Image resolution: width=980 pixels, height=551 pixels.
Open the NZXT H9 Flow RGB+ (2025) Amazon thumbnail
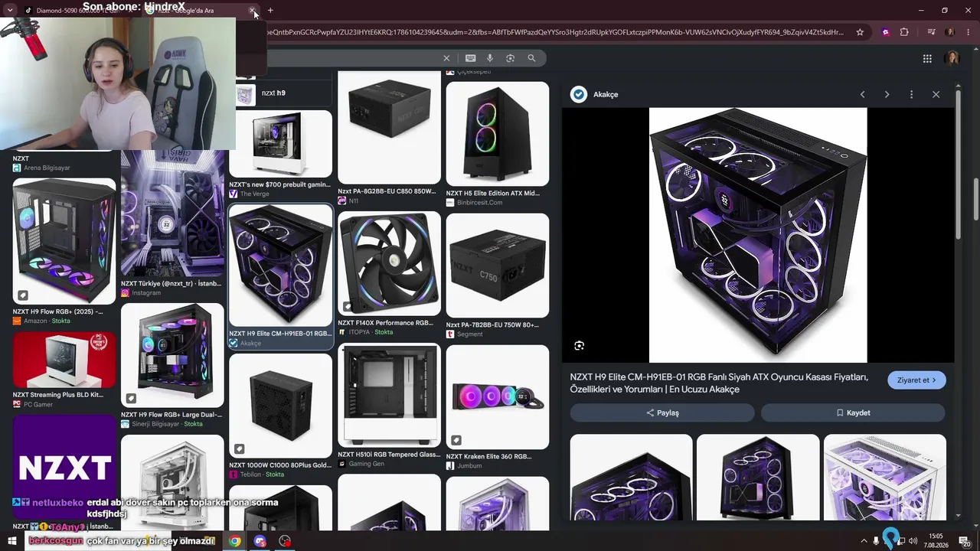(x=64, y=241)
